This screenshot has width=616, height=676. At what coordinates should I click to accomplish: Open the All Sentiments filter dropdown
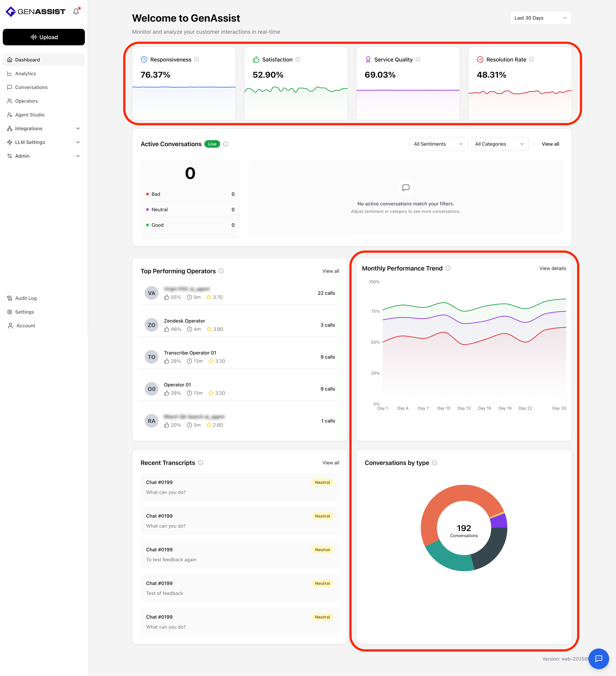click(x=438, y=144)
